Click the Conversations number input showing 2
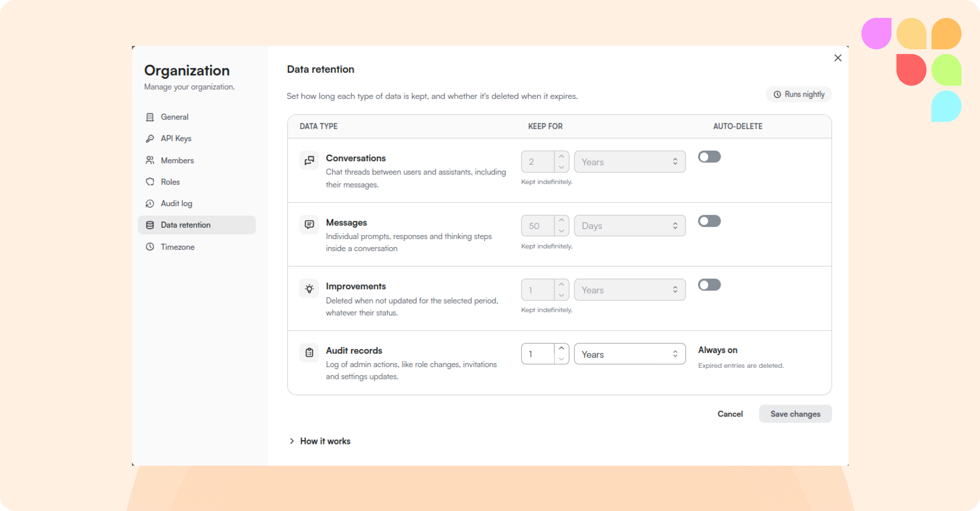The height and width of the screenshot is (511, 980). coord(538,162)
